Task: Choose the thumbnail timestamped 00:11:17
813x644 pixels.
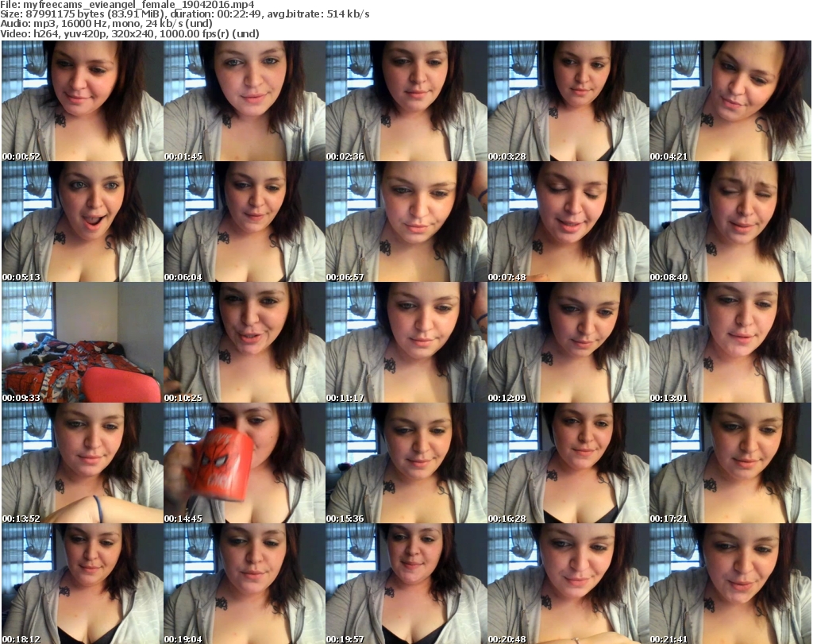Action: coord(406,343)
